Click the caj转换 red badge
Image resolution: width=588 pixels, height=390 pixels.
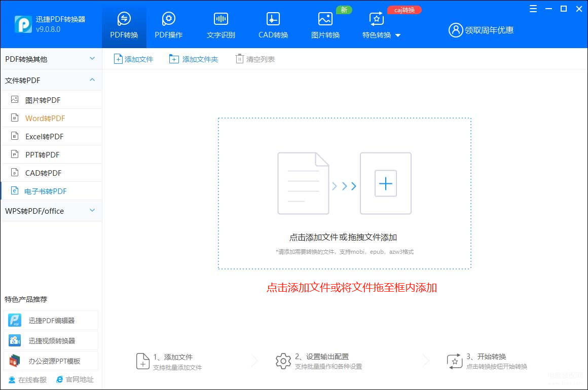pos(405,10)
